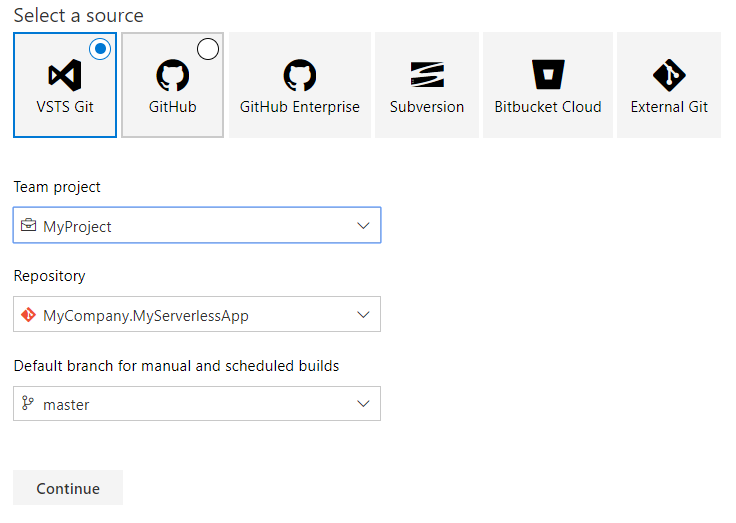
Task: Click the red git icon beside MyCompany.MyServerlessApp
Action: [28, 315]
